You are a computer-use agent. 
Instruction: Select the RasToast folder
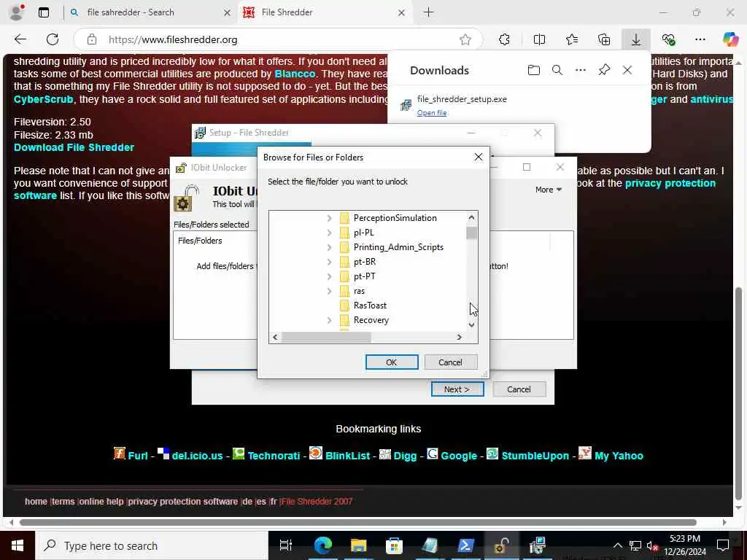[370, 306]
